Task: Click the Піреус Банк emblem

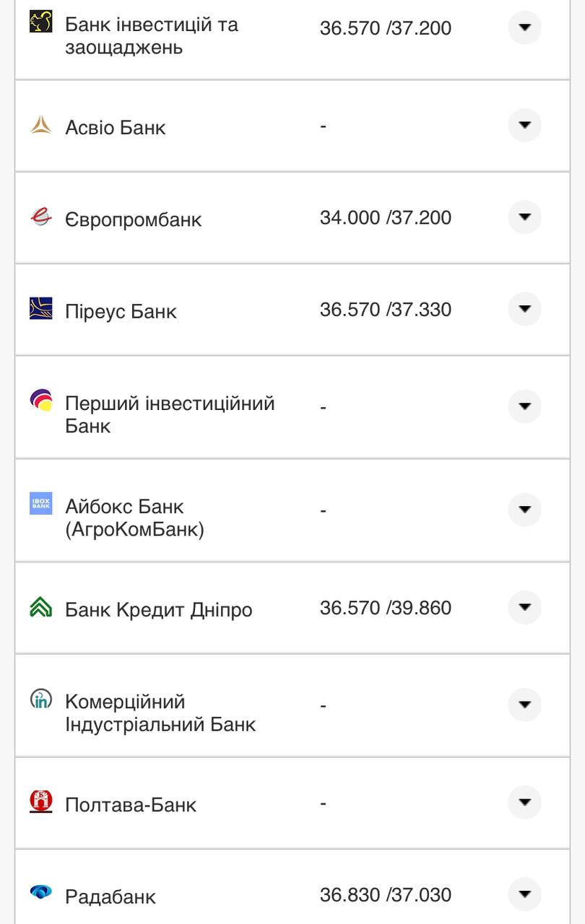Action: (x=41, y=307)
